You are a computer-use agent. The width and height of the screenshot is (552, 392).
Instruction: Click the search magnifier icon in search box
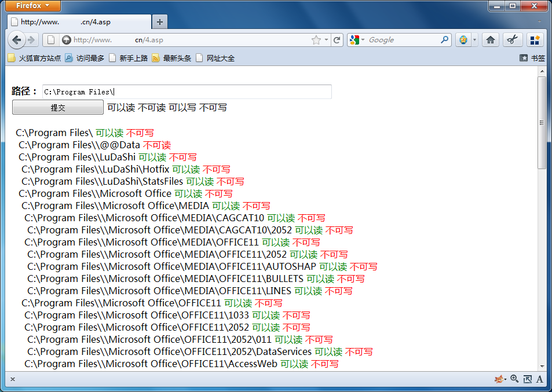444,40
